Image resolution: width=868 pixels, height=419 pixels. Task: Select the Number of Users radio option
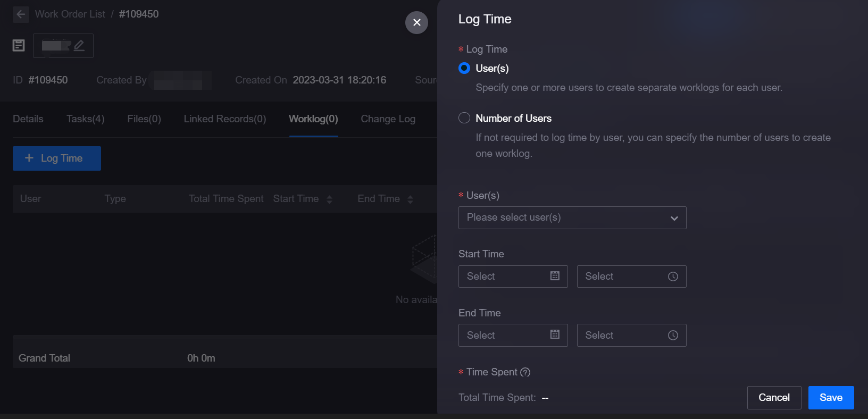tap(464, 118)
